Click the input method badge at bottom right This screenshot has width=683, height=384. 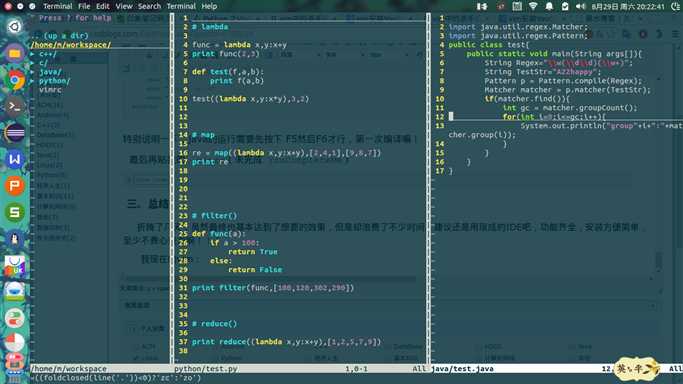point(636,369)
